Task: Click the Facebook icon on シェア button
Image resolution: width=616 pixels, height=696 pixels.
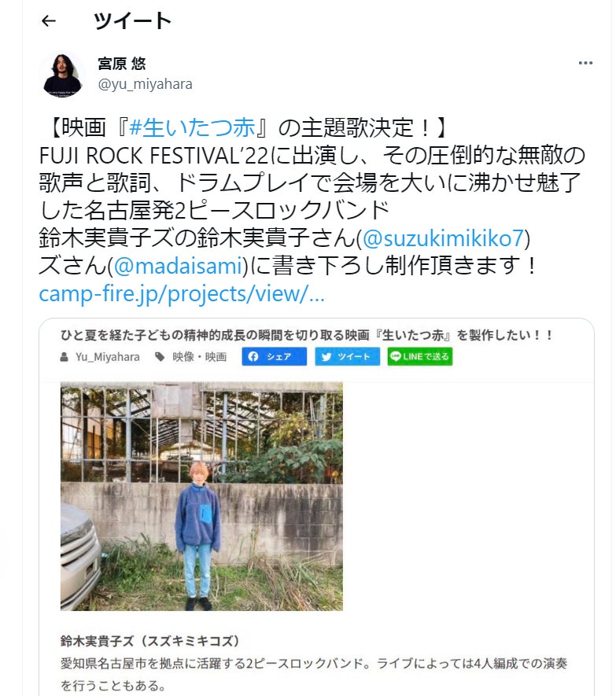Action: point(253,356)
